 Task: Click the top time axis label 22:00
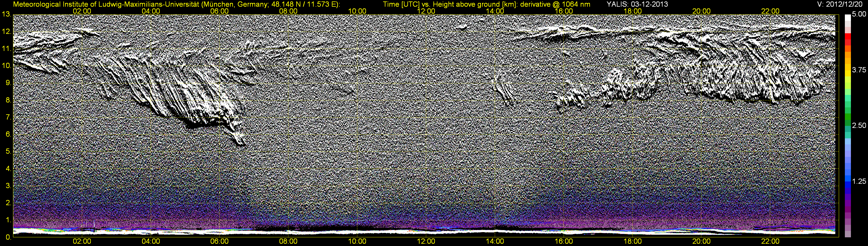click(x=770, y=11)
